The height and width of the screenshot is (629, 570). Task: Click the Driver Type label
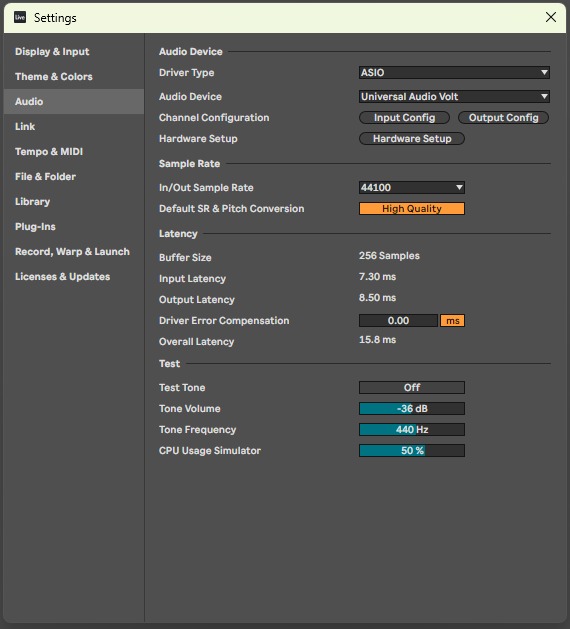point(187,73)
